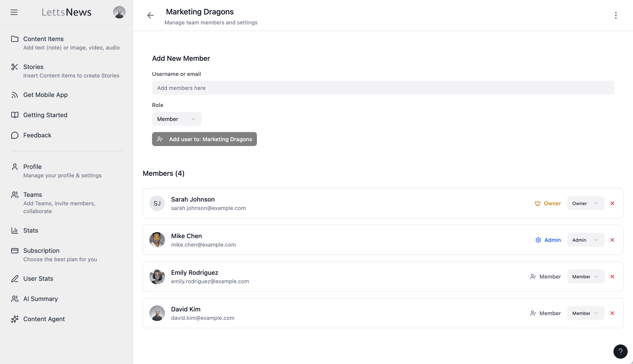Click Add user to: Marketing Dragons button
This screenshot has width=633, height=364.
[x=204, y=139]
